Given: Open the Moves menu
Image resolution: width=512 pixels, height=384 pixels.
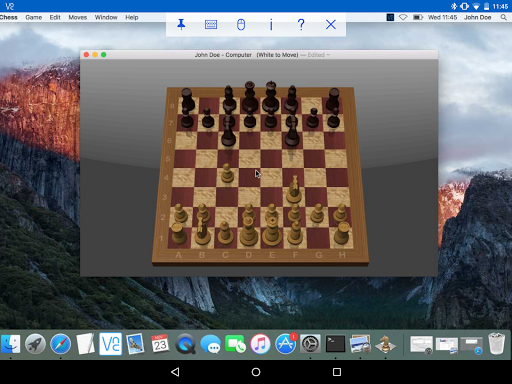Looking at the screenshot, I should [78, 17].
